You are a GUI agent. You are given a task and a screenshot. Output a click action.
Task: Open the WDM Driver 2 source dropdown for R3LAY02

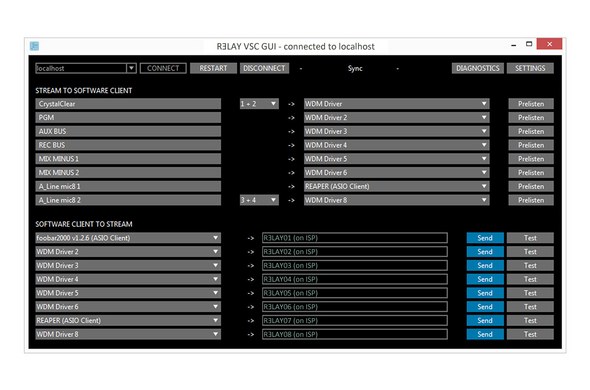128,251
